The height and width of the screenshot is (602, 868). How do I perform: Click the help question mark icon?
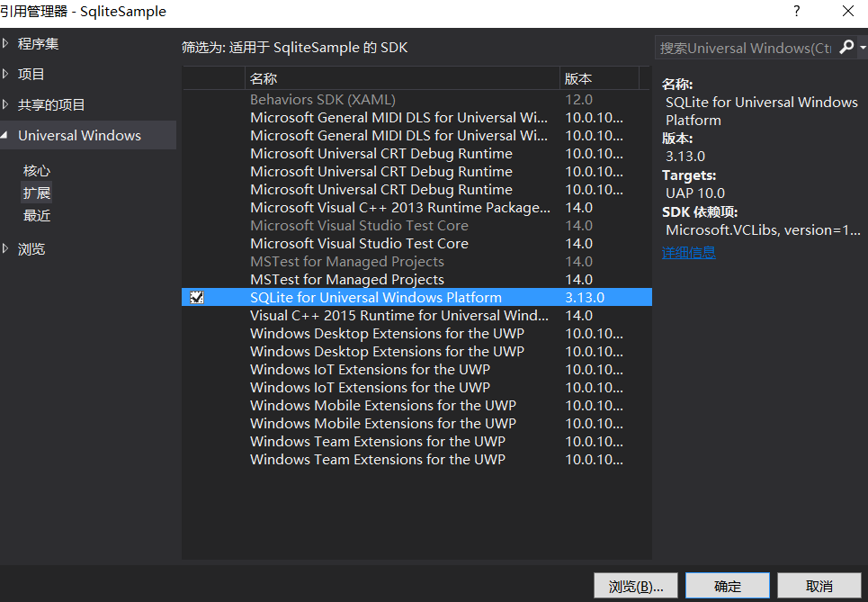(x=796, y=11)
